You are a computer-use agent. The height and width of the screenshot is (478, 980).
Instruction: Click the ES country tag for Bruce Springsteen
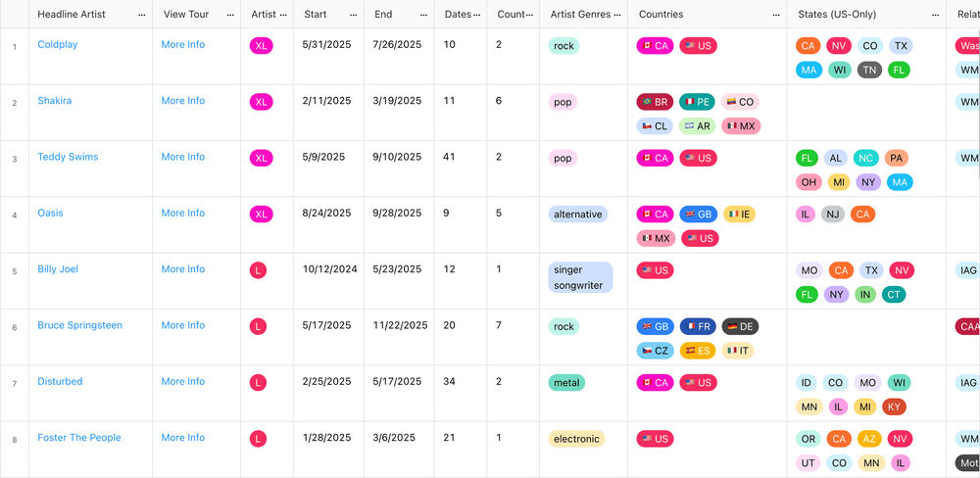[698, 351]
